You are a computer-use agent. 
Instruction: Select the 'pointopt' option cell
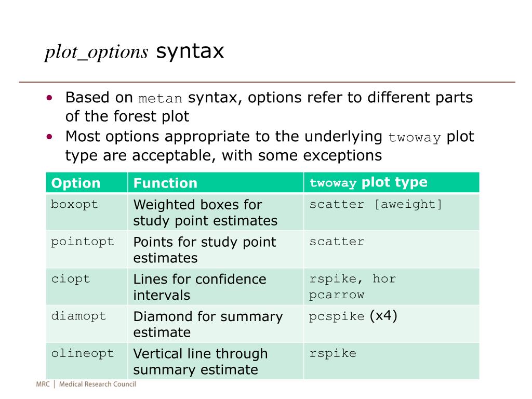pyautogui.click(x=87, y=249)
